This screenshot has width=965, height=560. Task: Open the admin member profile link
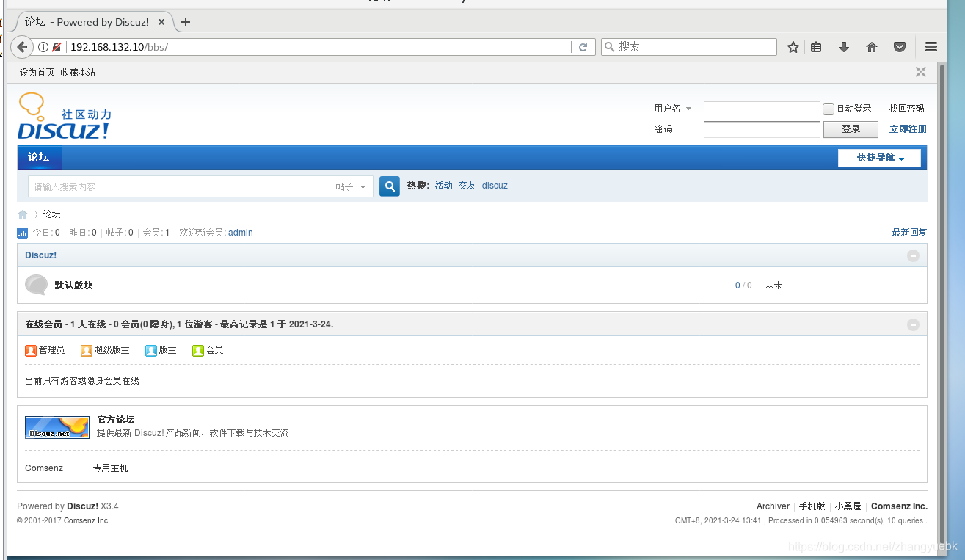241,233
